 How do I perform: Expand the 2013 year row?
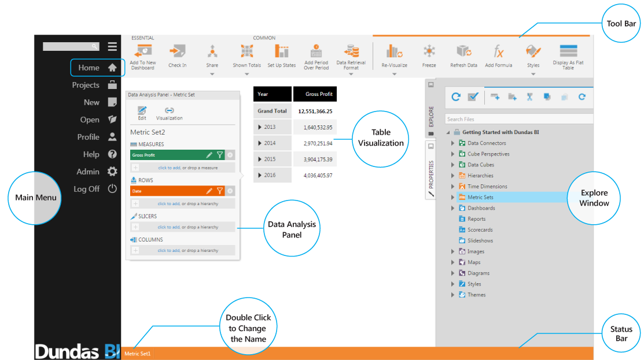coord(260,127)
